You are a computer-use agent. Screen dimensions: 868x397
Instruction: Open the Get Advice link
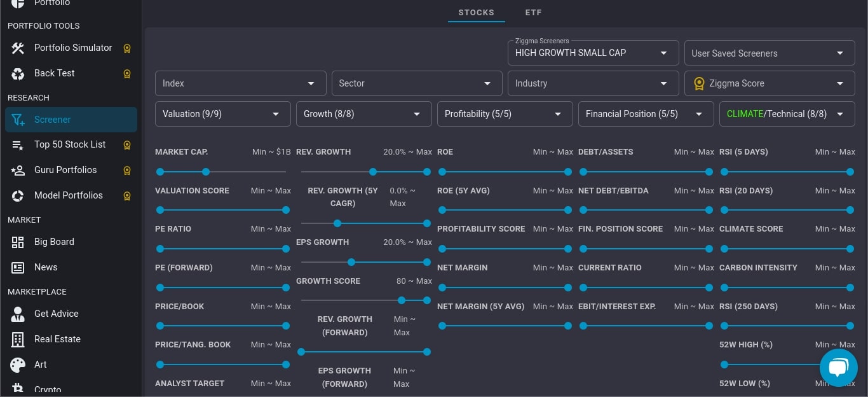point(56,314)
